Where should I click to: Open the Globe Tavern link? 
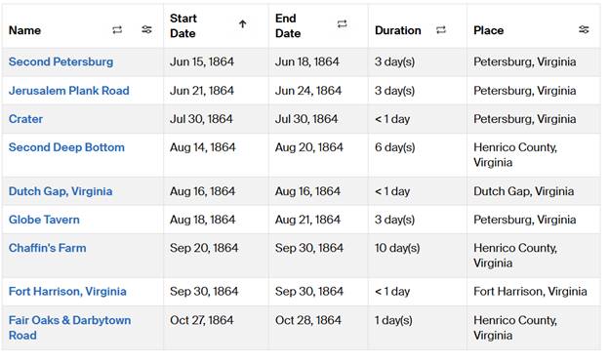coord(44,220)
